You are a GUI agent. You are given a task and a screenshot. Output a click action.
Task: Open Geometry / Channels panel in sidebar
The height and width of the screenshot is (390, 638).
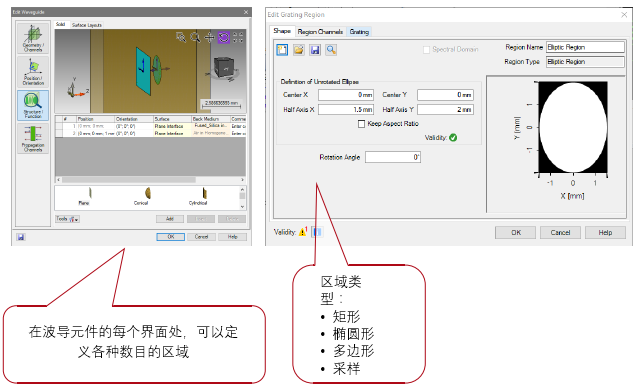pyautogui.click(x=33, y=38)
